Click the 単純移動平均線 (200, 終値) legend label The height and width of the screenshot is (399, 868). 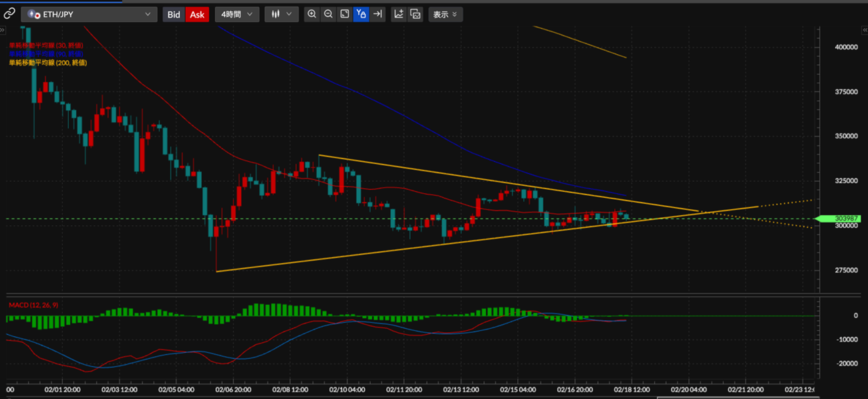tap(48, 62)
